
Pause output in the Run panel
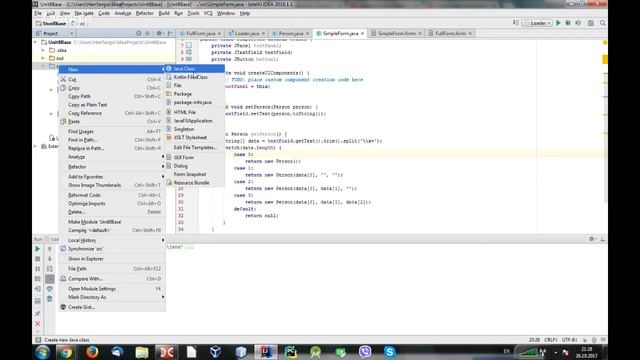pyautogui.click(x=38, y=269)
